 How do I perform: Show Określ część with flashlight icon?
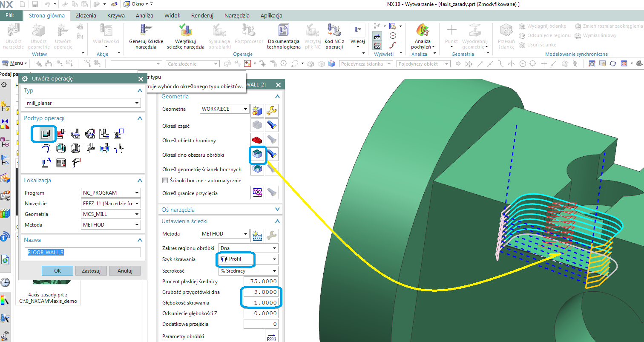(x=272, y=126)
